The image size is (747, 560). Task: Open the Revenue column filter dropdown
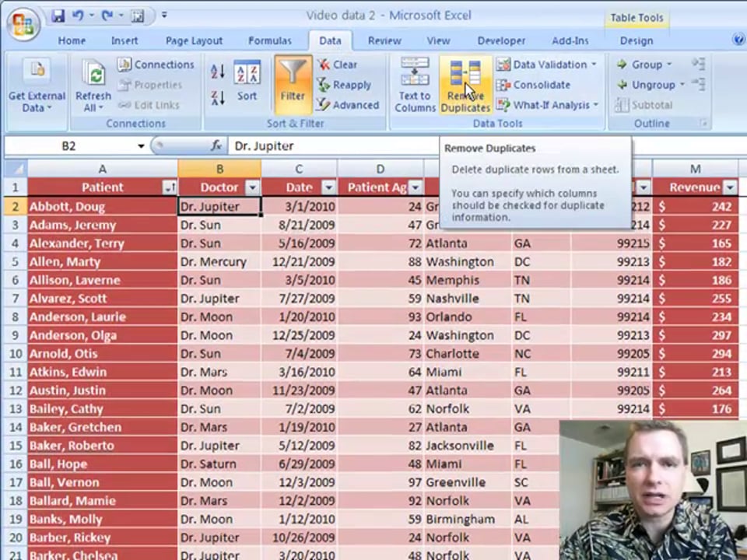coord(730,187)
